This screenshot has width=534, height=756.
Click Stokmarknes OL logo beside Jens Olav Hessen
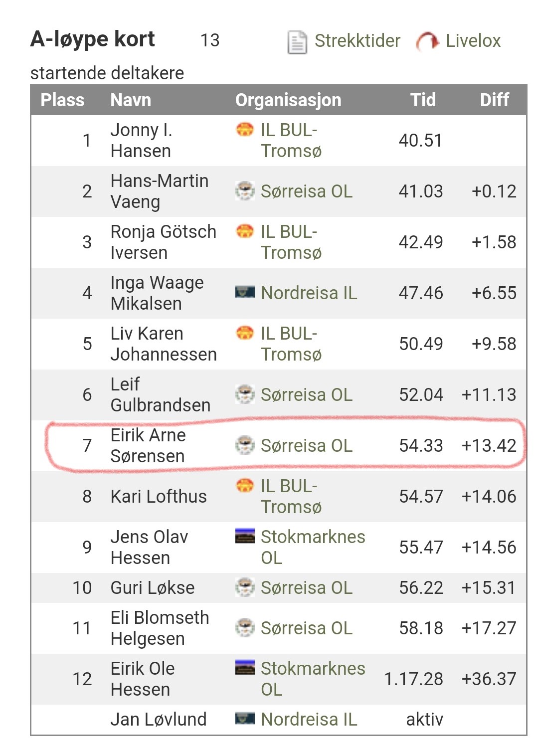(x=245, y=536)
